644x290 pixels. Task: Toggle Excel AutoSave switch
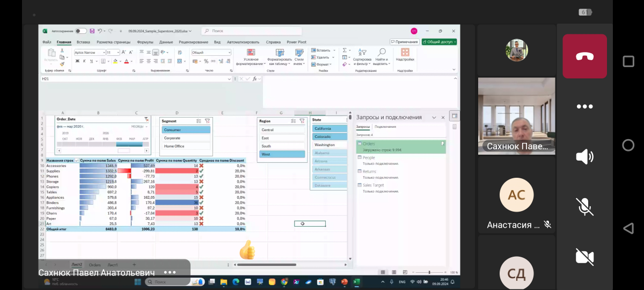pos(81,31)
